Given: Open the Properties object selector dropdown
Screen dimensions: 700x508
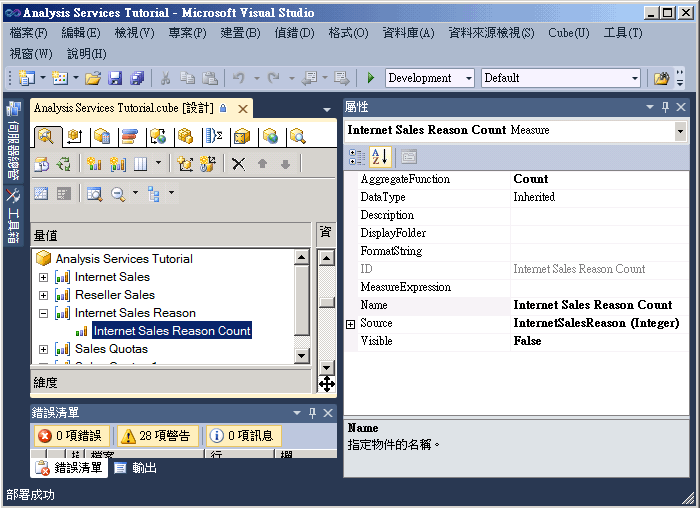Looking at the screenshot, I should pyautogui.click(x=680, y=131).
